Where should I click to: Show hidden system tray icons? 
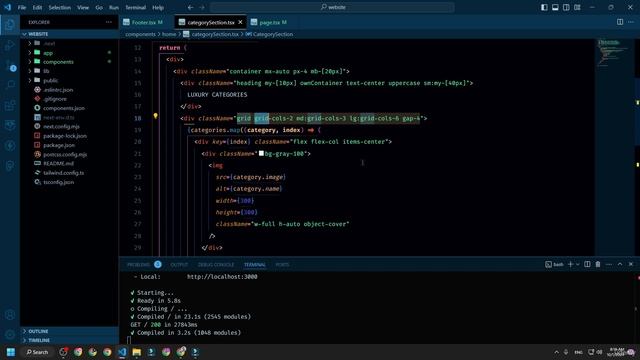556,352
